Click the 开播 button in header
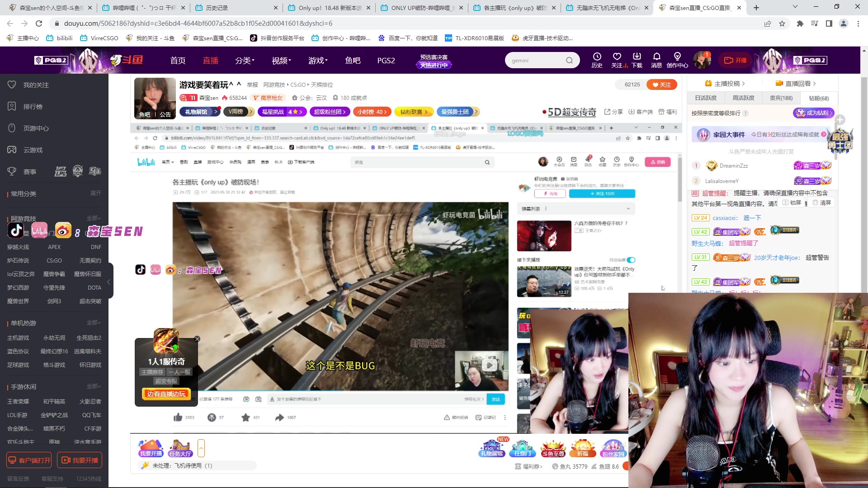868x488 pixels. click(735, 60)
